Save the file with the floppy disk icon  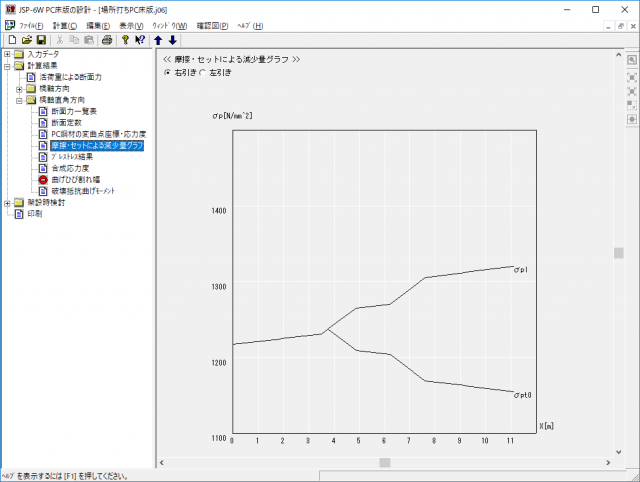click(x=41, y=40)
